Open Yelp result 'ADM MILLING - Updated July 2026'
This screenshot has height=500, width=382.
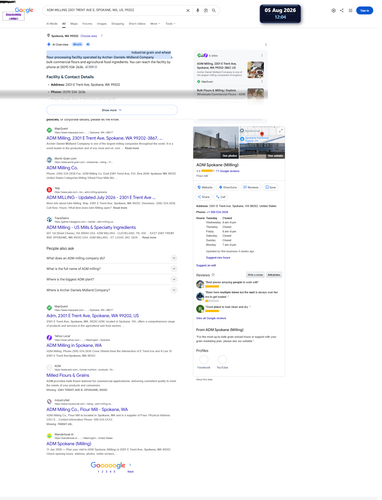pyautogui.click(x=101, y=197)
